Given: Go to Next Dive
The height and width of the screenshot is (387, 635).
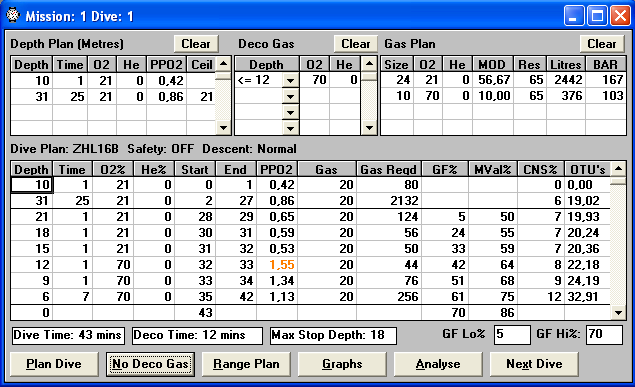Looking at the screenshot, I should point(534,364).
